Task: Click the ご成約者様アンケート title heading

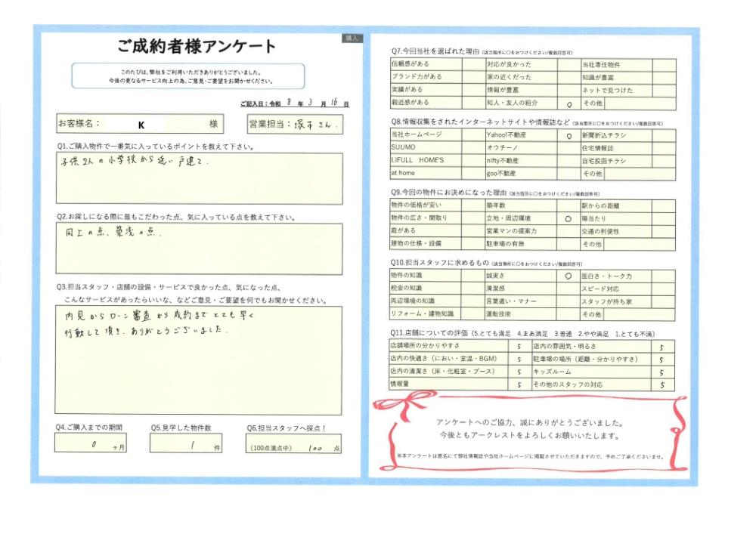Action: tap(197, 46)
